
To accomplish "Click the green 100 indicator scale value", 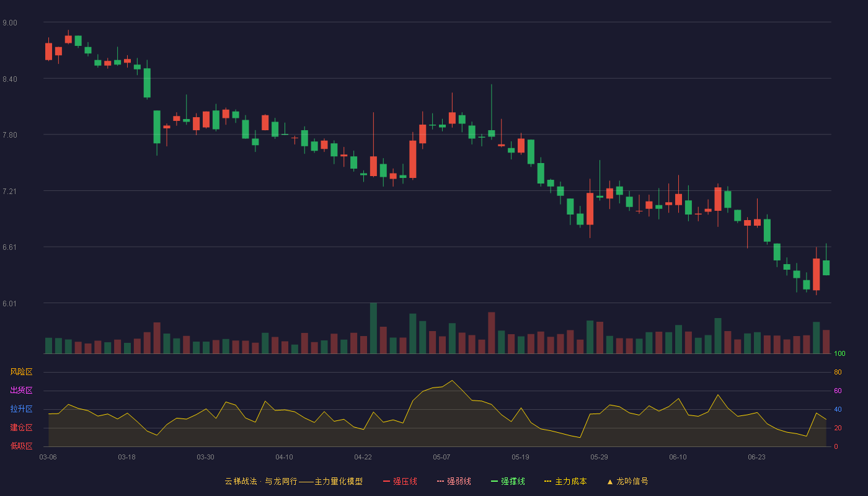I will [839, 354].
